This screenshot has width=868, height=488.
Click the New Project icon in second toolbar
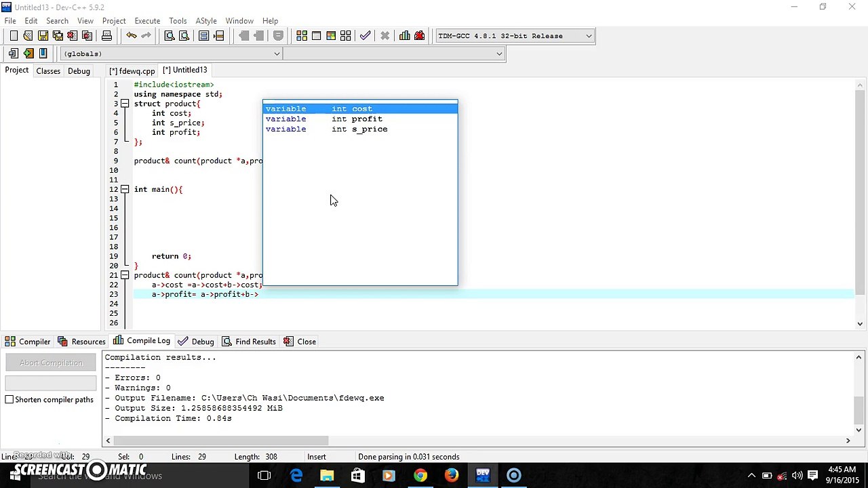click(x=14, y=54)
